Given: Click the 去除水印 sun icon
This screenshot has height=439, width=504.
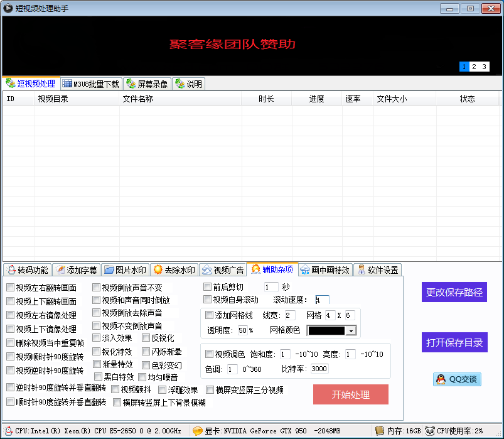Looking at the screenshot, I should (x=158, y=269).
